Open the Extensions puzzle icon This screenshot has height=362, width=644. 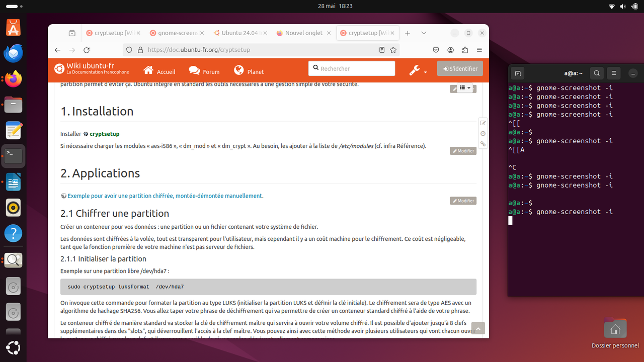coord(465,50)
